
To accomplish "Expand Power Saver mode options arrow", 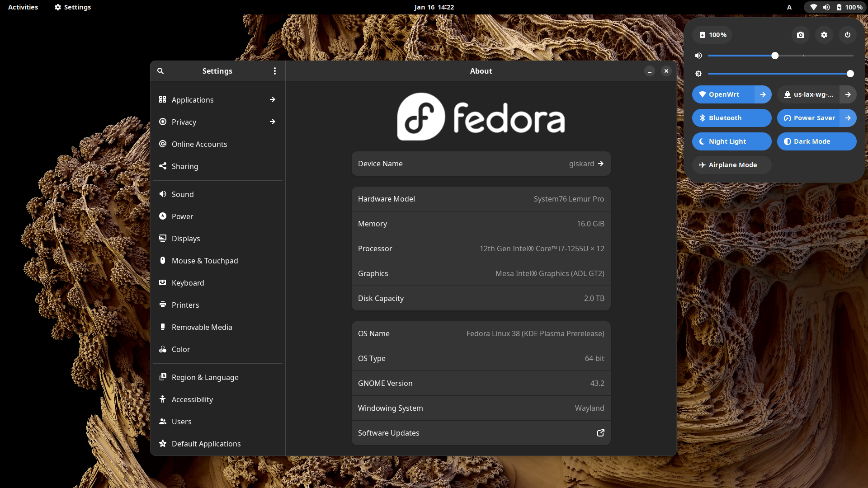I will (x=848, y=118).
